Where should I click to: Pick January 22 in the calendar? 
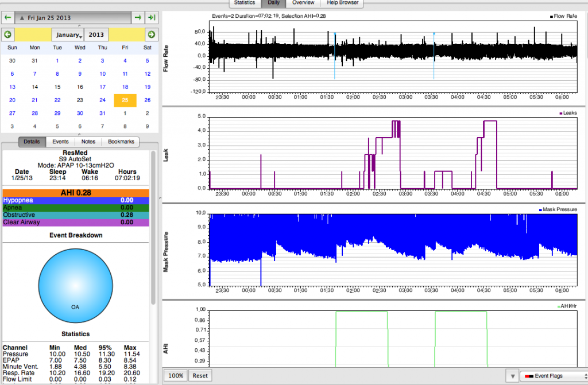[57, 100]
